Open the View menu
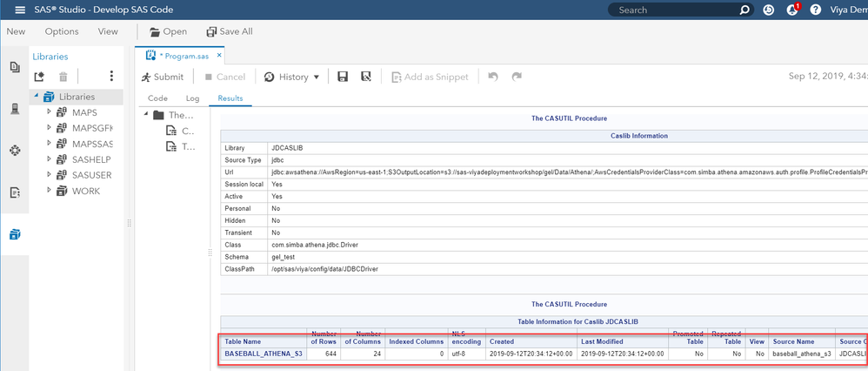Image resolution: width=868 pixels, height=371 pixels. pos(108,31)
